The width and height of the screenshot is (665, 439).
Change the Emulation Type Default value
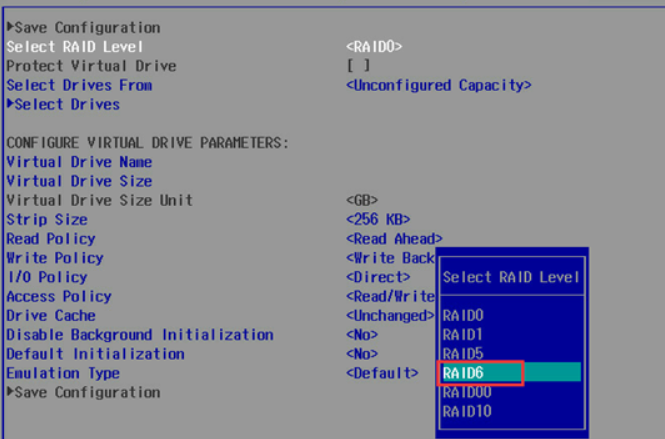pos(381,373)
